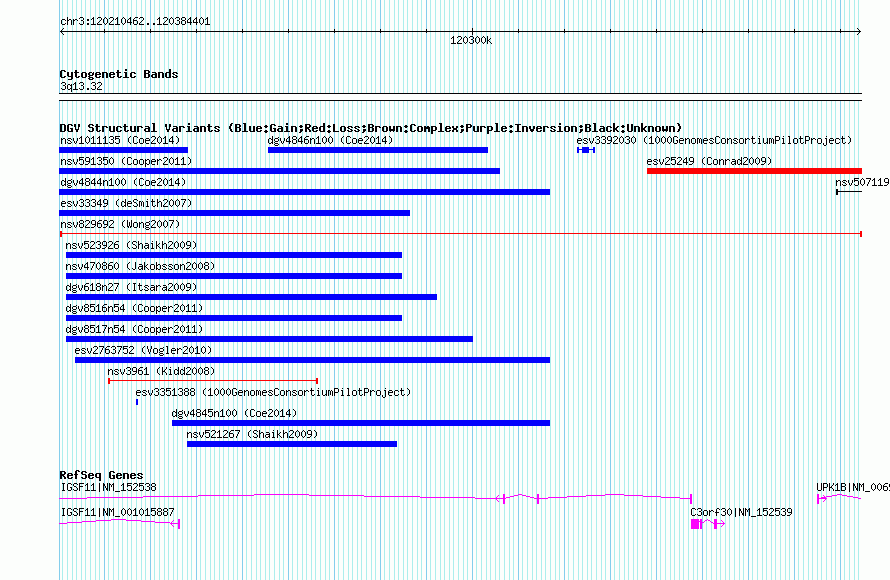Screen dimensions: 890x580
Task: Click the esv3392030 small blue variant glyph
Action: tap(586, 150)
